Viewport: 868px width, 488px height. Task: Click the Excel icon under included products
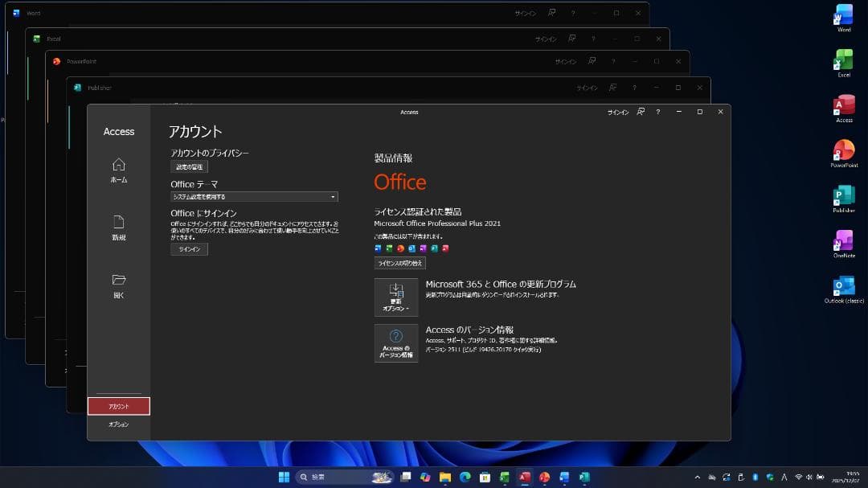pyautogui.click(x=387, y=248)
